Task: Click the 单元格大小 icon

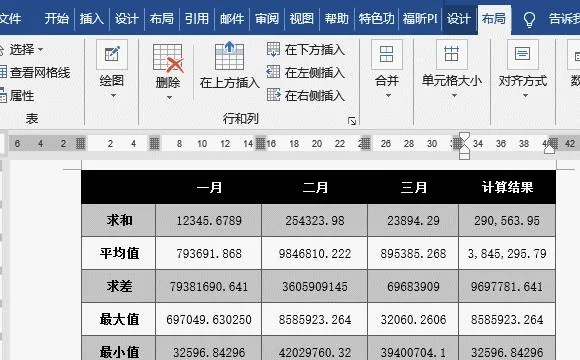Action: click(x=451, y=54)
